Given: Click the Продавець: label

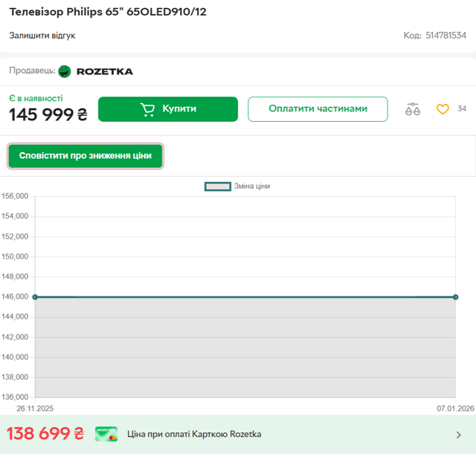Looking at the screenshot, I should (32, 71).
